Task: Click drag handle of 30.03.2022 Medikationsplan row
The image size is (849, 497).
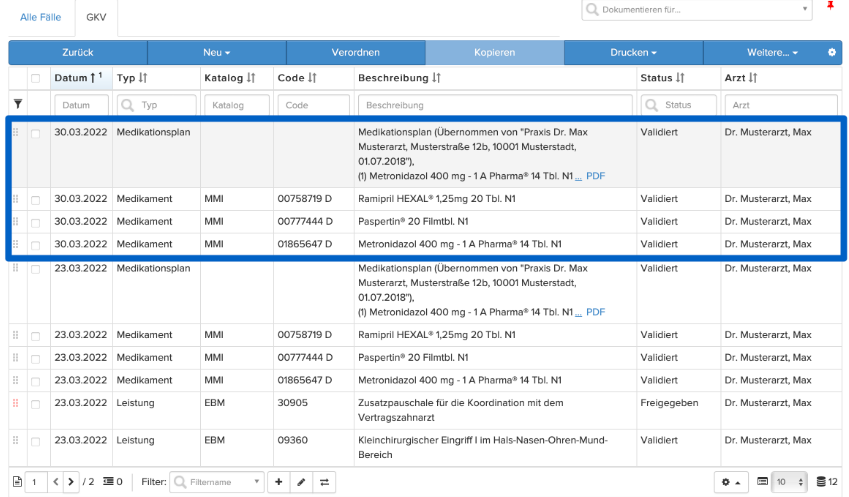Action: coord(16,132)
